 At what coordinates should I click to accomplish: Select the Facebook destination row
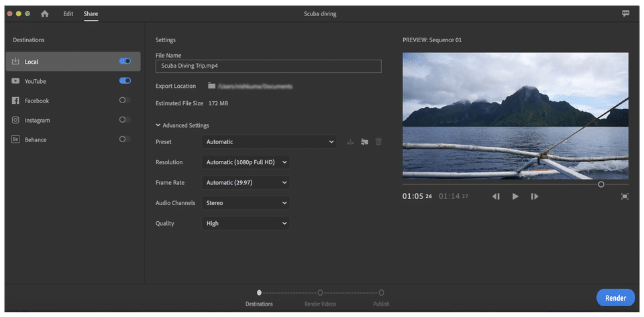(72, 101)
